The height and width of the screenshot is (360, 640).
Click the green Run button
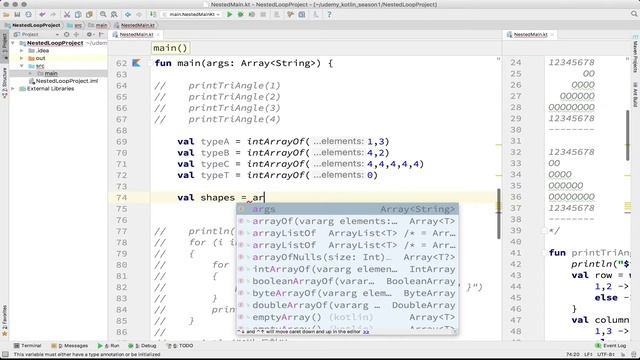click(229, 14)
